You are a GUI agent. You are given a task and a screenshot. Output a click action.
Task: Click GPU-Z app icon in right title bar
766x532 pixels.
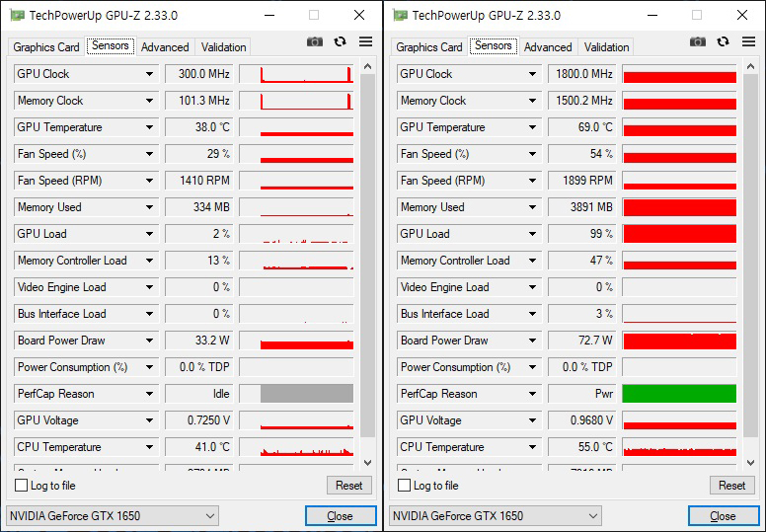[x=401, y=15]
